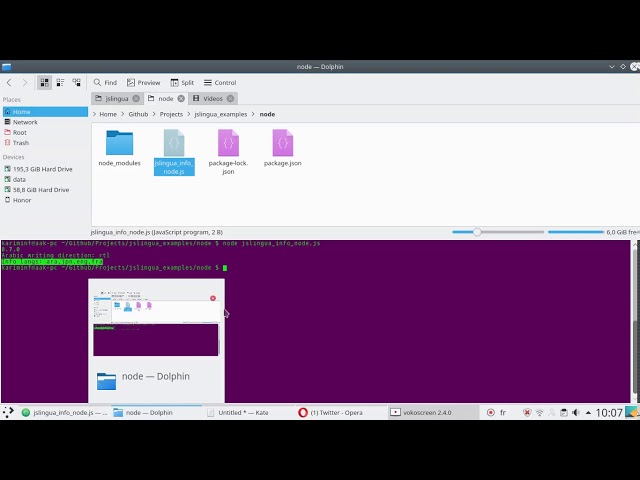Navigate to Github in breadcrumb
Screen dimensions: 640x480
(138, 114)
